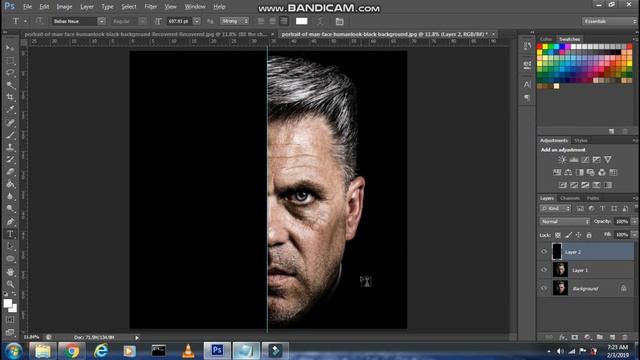
Task: Click the foreground color swatch
Action: (7, 303)
